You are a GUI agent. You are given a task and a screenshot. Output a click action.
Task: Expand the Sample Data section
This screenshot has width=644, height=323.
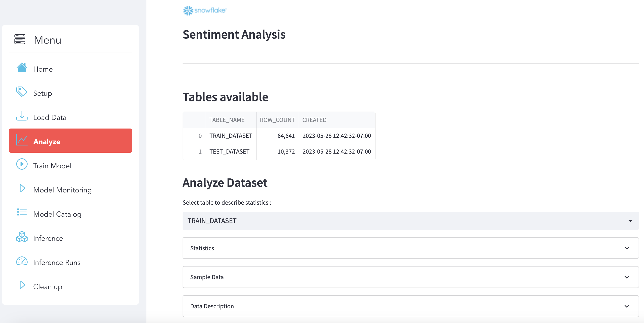[410, 277]
